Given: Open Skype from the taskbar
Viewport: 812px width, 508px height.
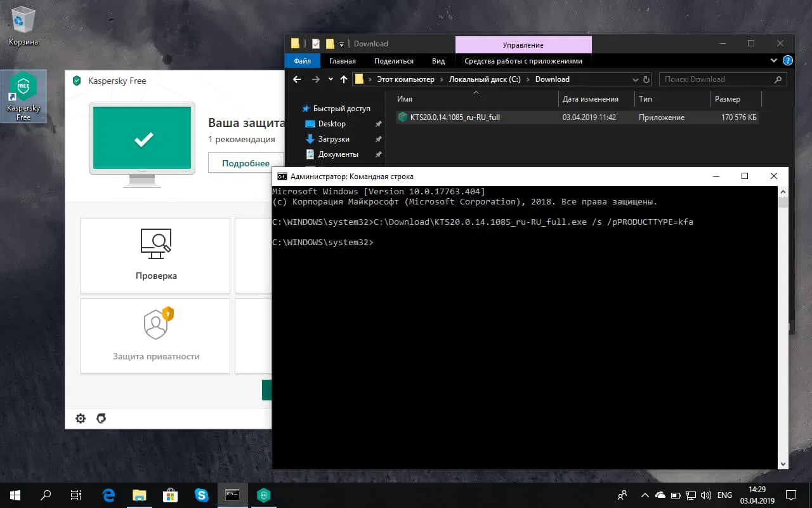Looking at the screenshot, I should click(202, 495).
